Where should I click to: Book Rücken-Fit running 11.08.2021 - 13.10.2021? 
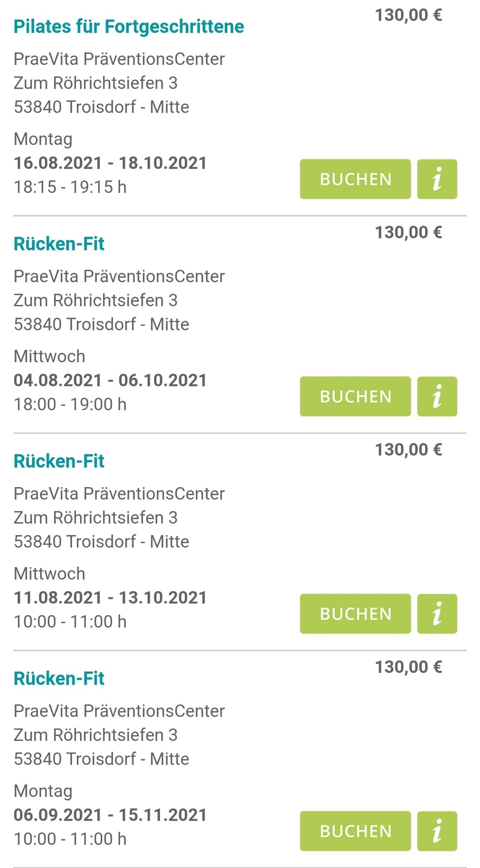click(355, 614)
